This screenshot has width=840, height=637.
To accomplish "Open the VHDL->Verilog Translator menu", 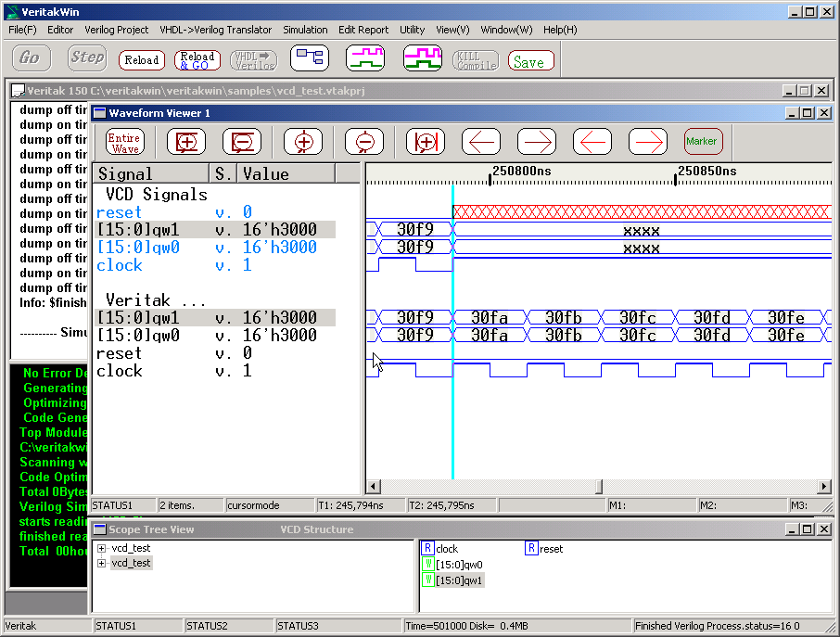I will pos(215,30).
